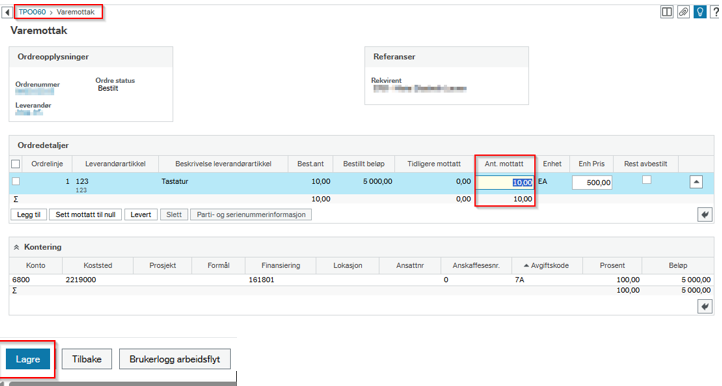This screenshot has height=386, width=722.
Task: Click the Ordre status value Bestilt
Action: [108, 88]
